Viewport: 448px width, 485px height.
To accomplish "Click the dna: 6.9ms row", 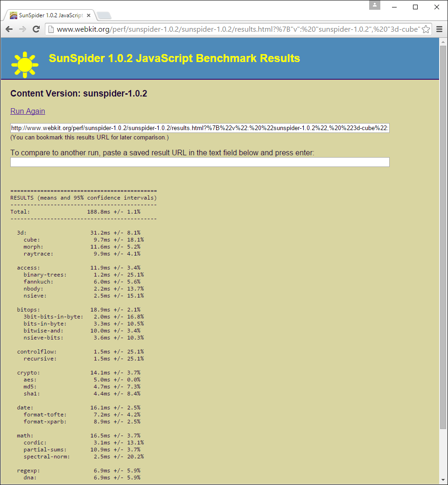I will (x=82, y=478).
